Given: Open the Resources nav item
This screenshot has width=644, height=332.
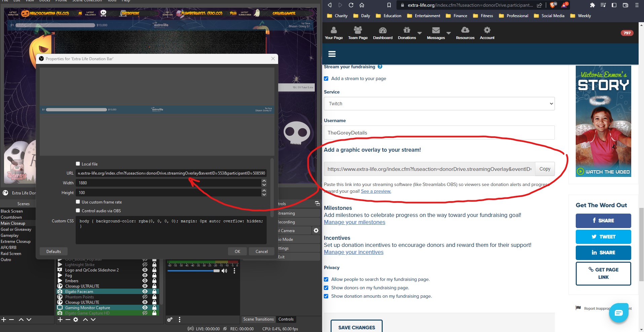Looking at the screenshot, I should [x=465, y=33].
